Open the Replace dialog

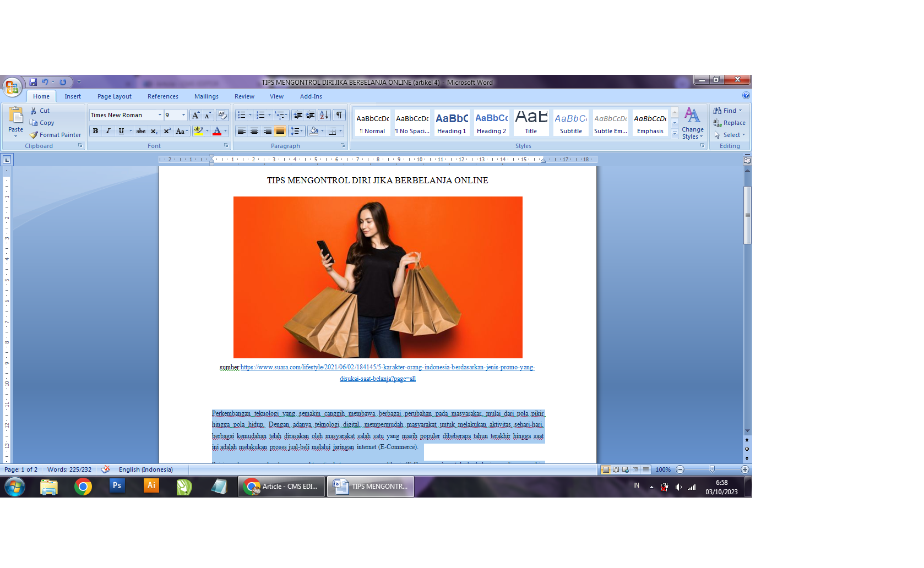730,123
